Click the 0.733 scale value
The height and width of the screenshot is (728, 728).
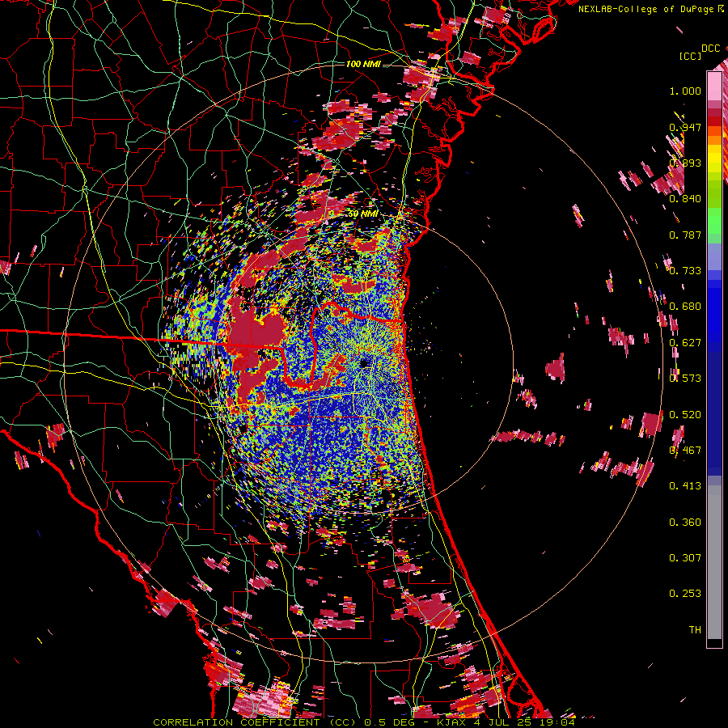(685, 270)
